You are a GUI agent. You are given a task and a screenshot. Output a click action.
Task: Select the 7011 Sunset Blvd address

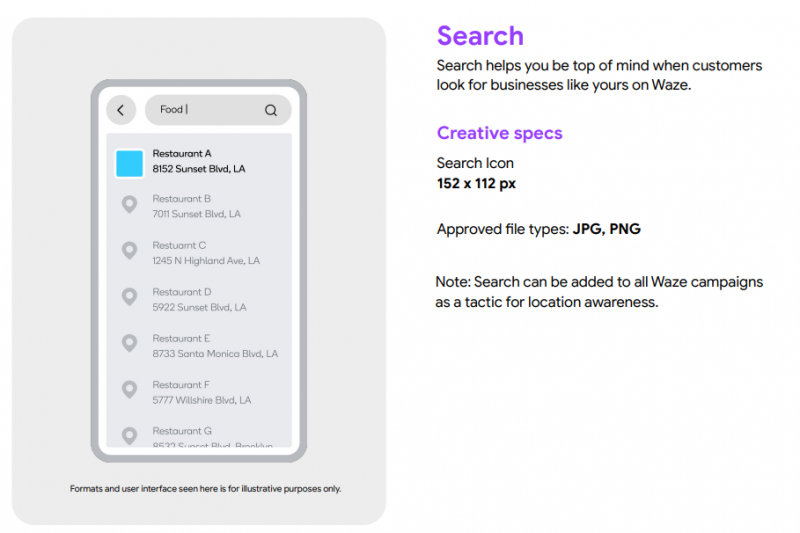[196, 214]
